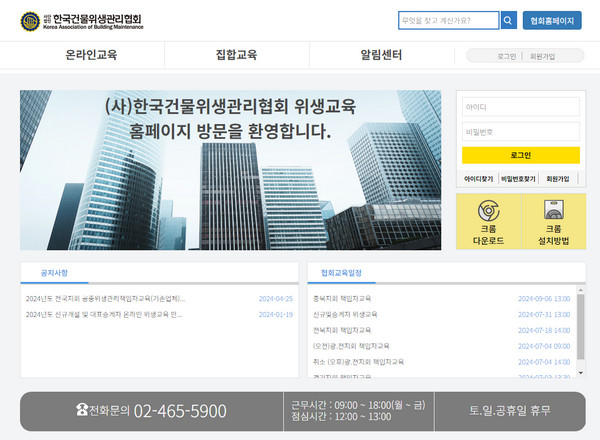
Task: Click 회원가입 link under the login box
Action: (558, 179)
